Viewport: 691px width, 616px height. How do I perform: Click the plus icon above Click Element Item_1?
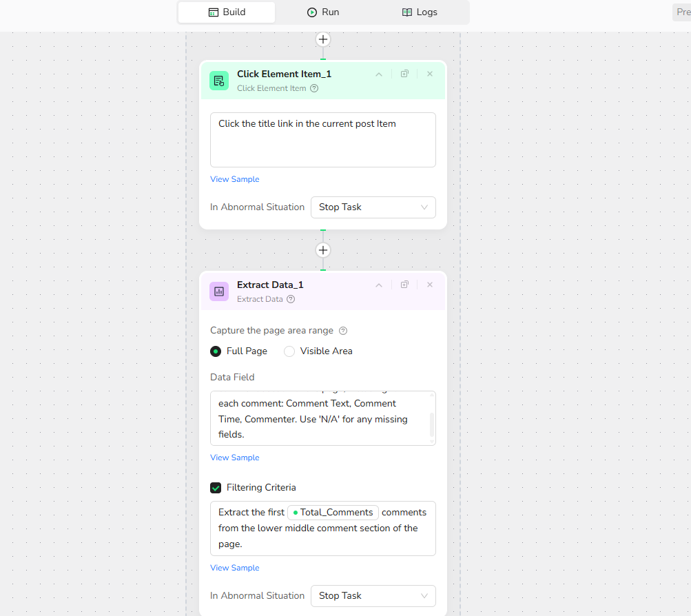coord(323,39)
